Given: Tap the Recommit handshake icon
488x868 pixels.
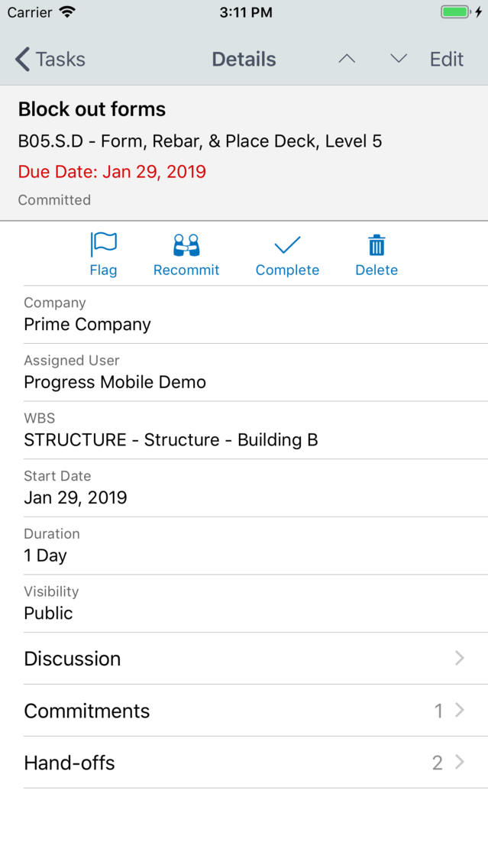Looking at the screenshot, I should click(186, 245).
